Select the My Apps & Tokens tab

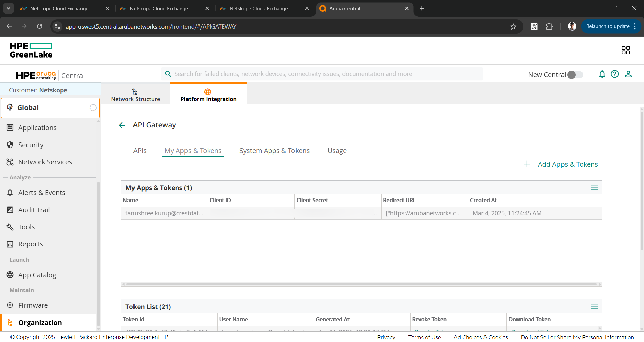click(193, 151)
